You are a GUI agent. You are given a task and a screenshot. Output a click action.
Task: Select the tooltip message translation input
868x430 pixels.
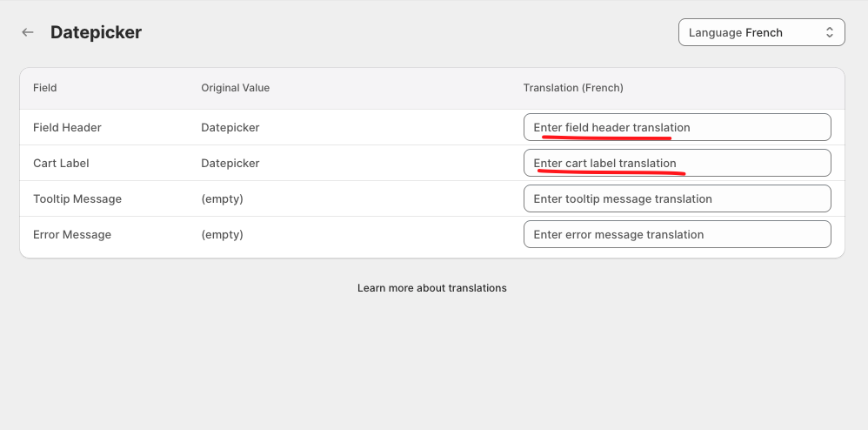tap(677, 198)
